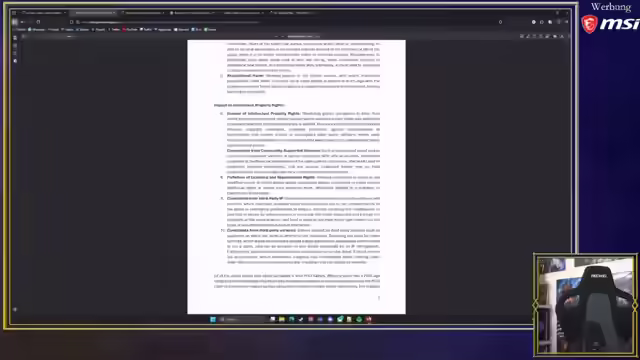
Task: Click the browser reload button
Action: pos(38,22)
